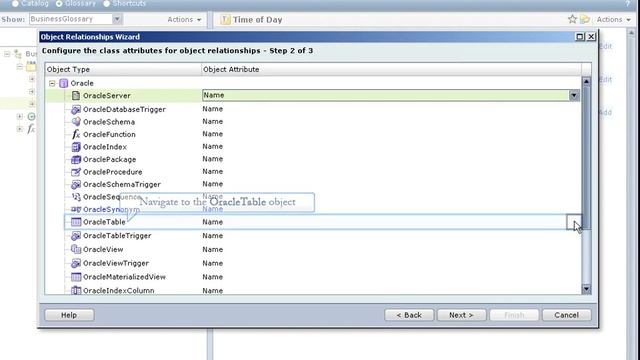Click the Help button
640x360 pixels.
coord(69,315)
